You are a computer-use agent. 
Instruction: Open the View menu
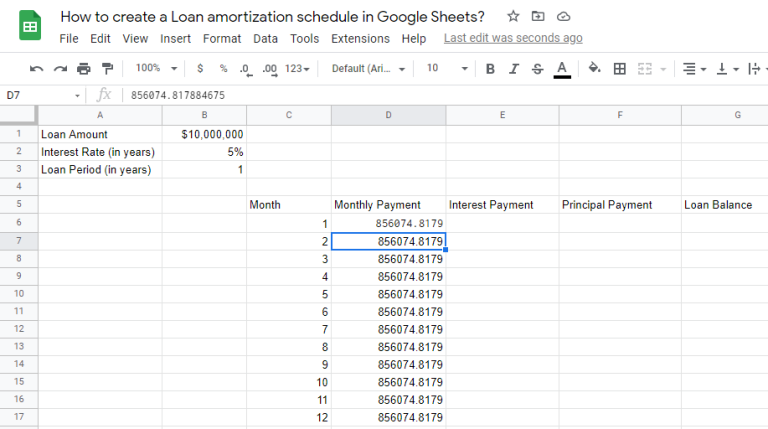[x=135, y=39]
